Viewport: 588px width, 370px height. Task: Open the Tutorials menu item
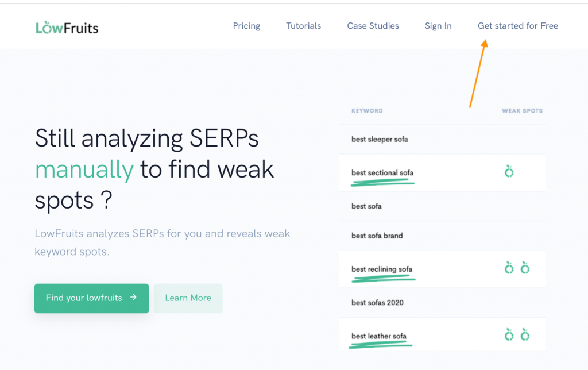tap(303, 26)
